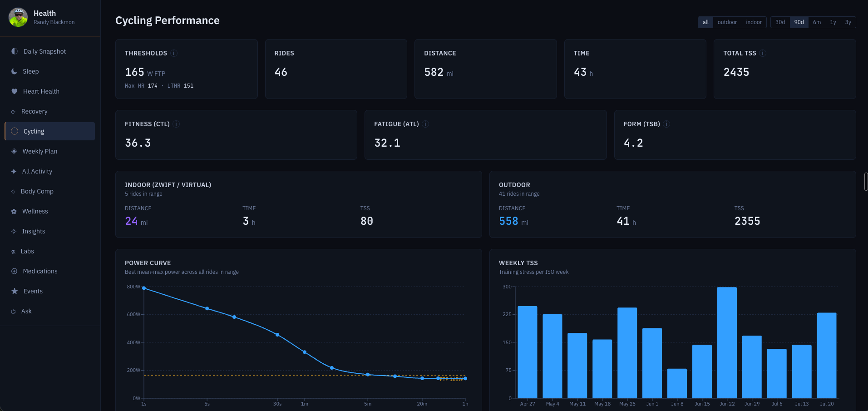This screenshot has width=868, height=411.
Task: Click '5 rides in range' indoor text
Action: pyautogui.click(x=143, y=194)
